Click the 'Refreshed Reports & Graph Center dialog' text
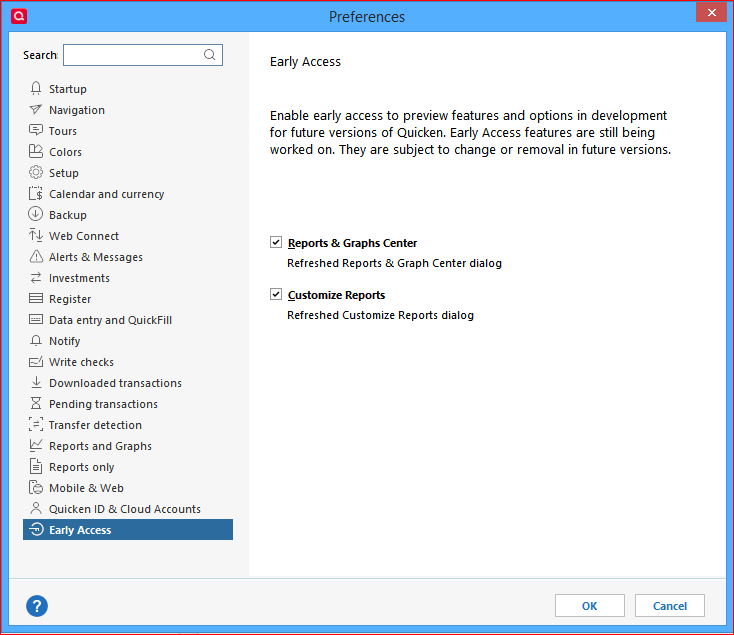The height and width of the screenshot is (635, 734). pos(394,263)
